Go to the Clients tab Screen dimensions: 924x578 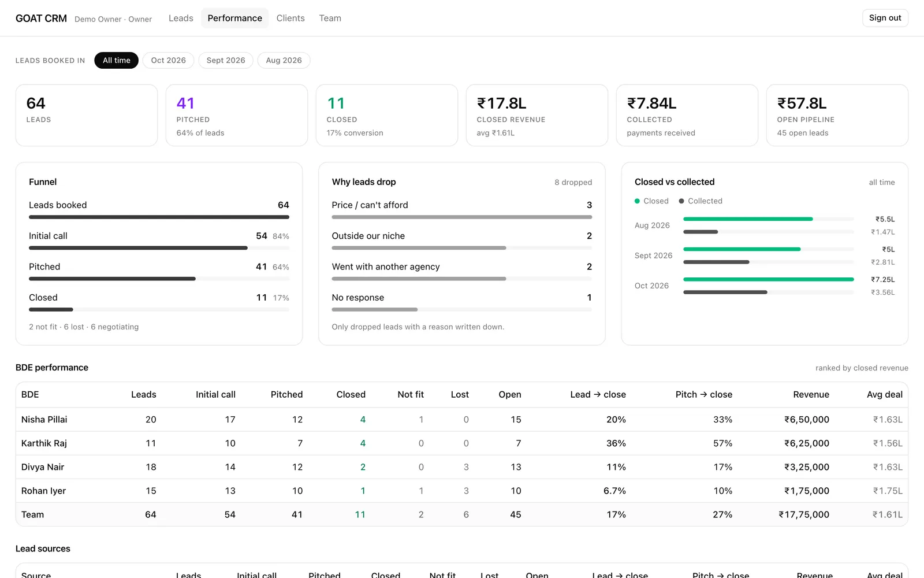coord(290,18)
